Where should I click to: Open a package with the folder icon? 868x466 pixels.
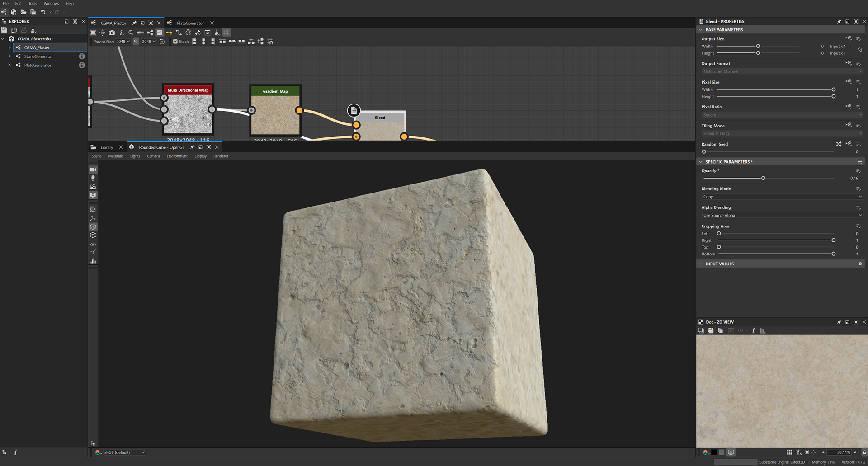point(24,12)
